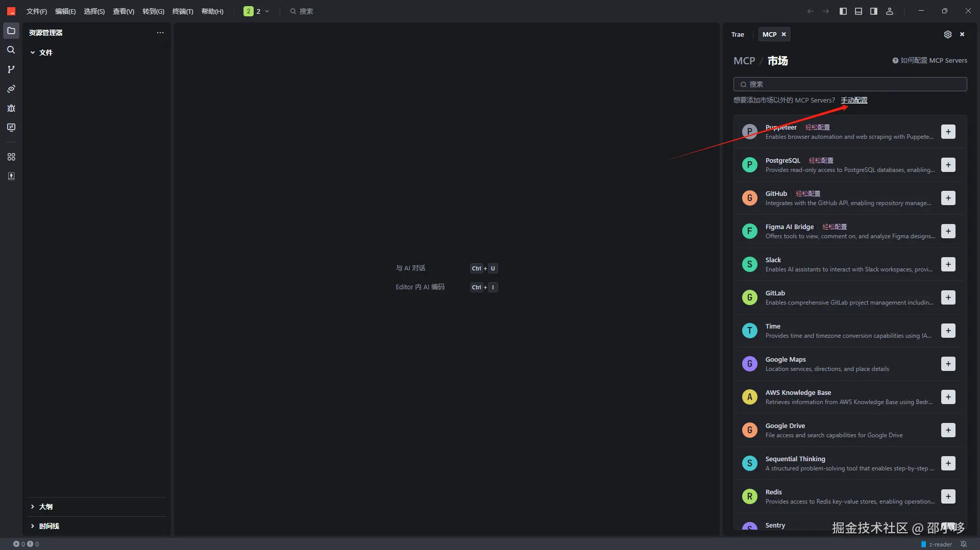Open the 转到(G) menu
This screenshot has width=980, height=550.
[153, 11]
